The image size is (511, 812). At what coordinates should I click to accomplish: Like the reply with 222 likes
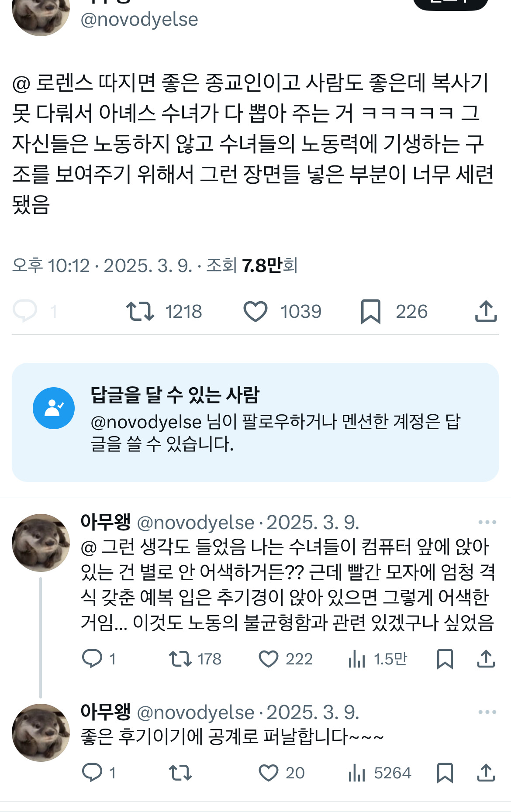pyautogui.click(x=269, y=659)
